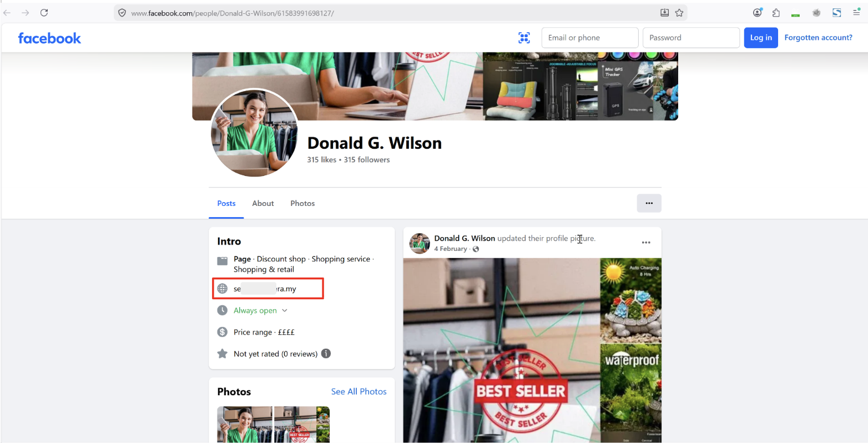868x443 pixels.
Task: Switch to the Photos tab
Action: tap(302, 203)
